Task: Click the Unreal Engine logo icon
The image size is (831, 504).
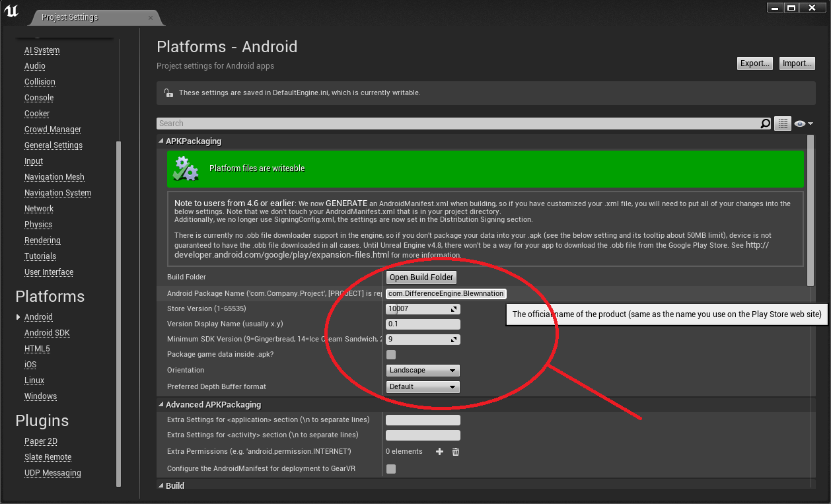Action: click(x=11, y=12)
